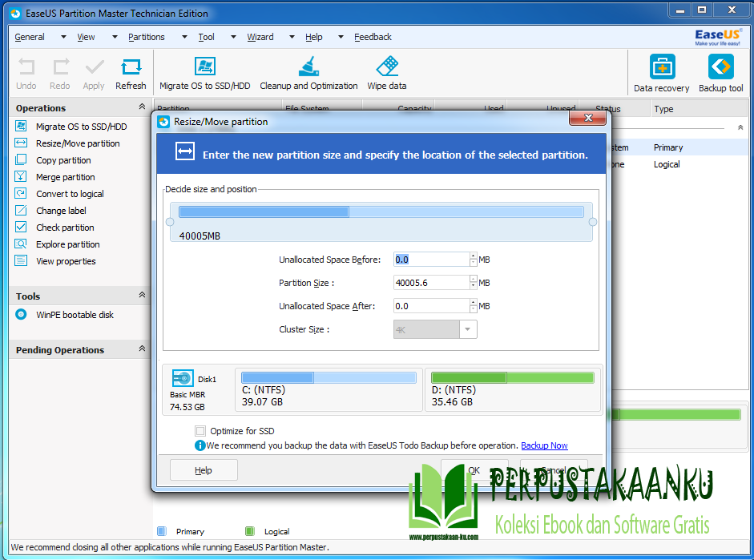Enable the Optimize for SSD checkbox
The width and height of the screenshot is (754, 560).
(x=200, y=431)
